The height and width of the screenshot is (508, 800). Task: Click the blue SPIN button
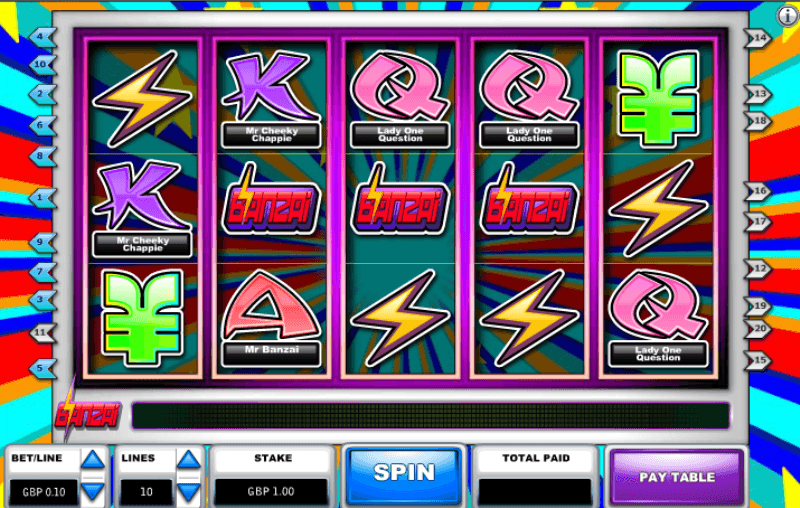(404, 475)
